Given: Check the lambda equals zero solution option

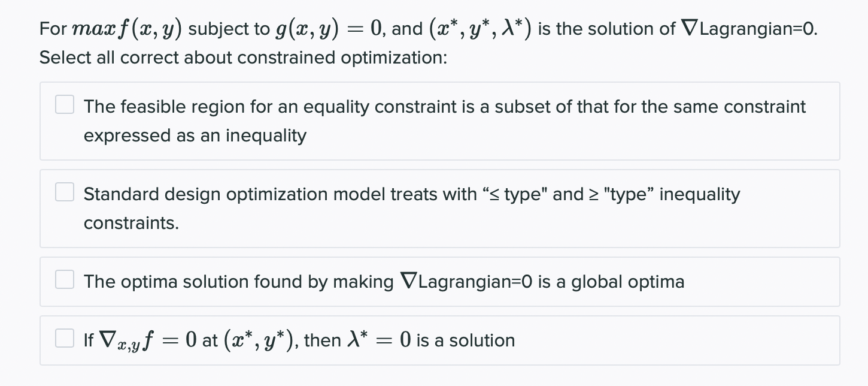Looking at the screenshot, I should click(x=64, y=338).
